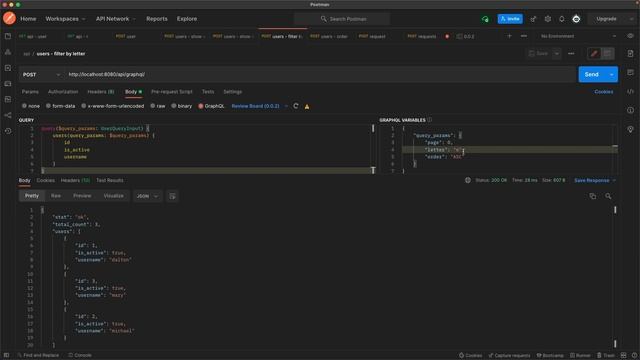Click the Invite button
Image resolution: width=640 pixels, height=360 pixels.
[510, 19]
